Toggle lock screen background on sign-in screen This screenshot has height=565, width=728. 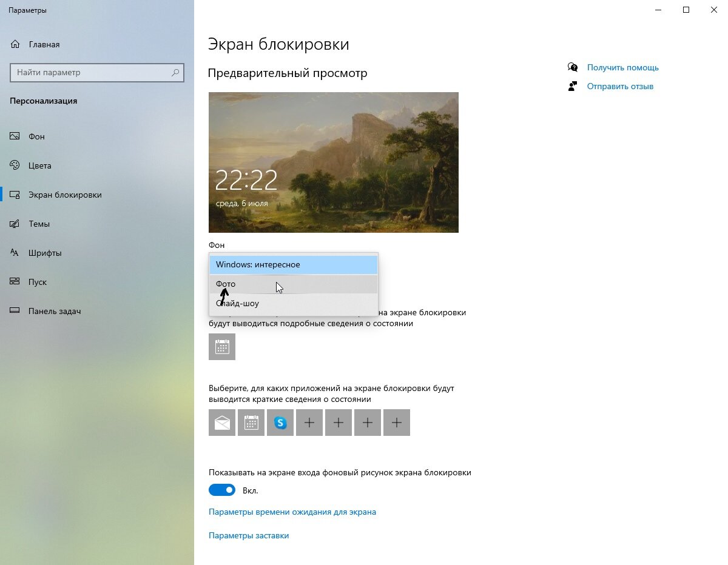[222, 490]
